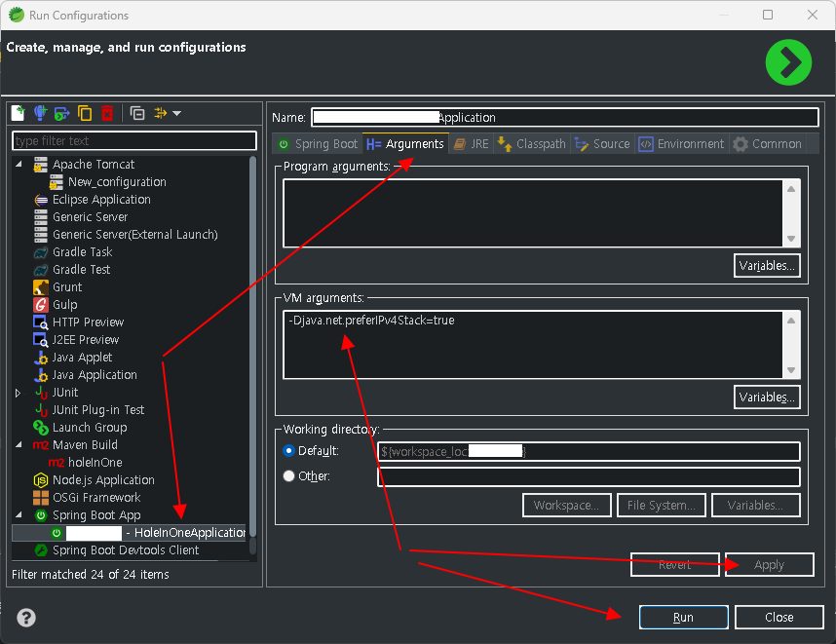Collapse the Spring Boot App node
836x644 pixels.
click(x=19, y=515)
